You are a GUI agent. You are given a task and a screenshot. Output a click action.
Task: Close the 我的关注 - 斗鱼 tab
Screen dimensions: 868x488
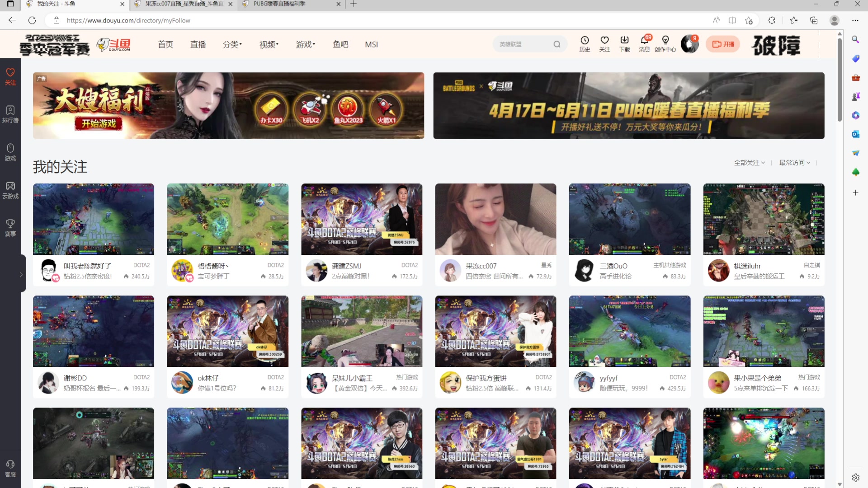tap(122, 4)
